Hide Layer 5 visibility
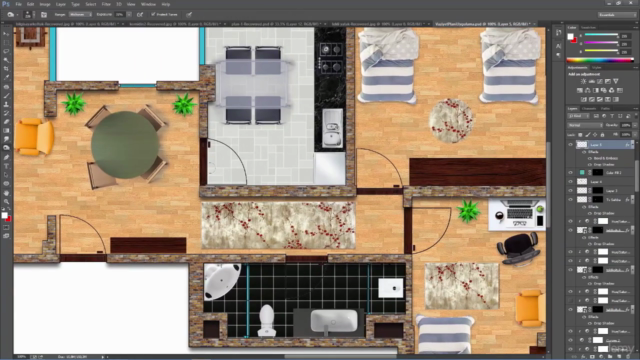The height and width of the screenshot is (360, 640). click(570, 144)
